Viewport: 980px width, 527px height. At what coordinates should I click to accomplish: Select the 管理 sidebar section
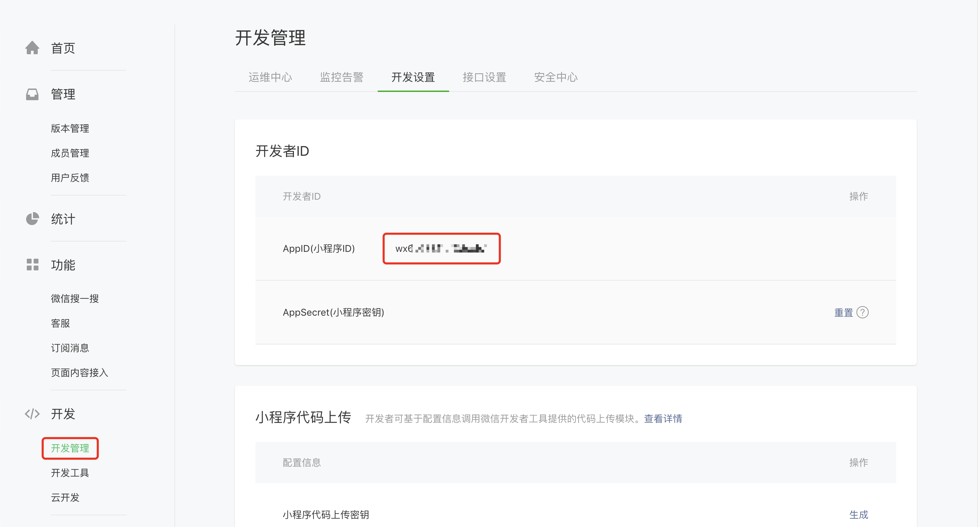click(x=63, y=94)
